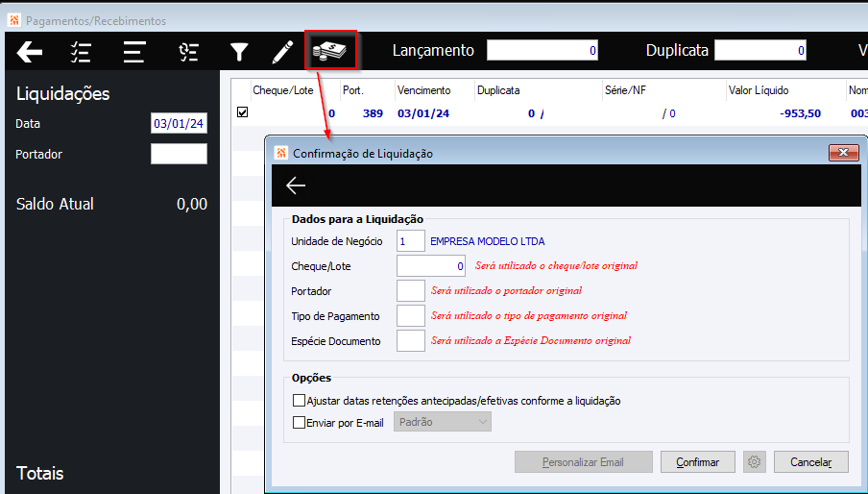
Task: Click the Portador field in dialog
Action: point(411,291)
